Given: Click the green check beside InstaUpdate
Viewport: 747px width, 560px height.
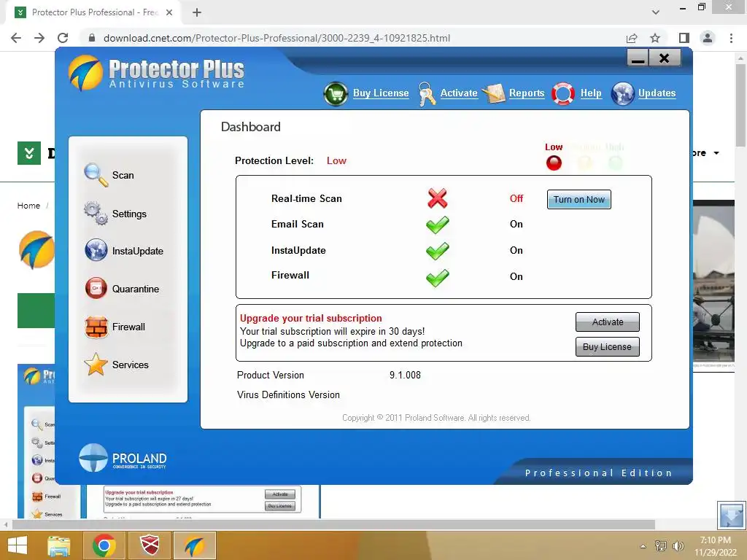Looking at the screenshot, I should (438, 251).
